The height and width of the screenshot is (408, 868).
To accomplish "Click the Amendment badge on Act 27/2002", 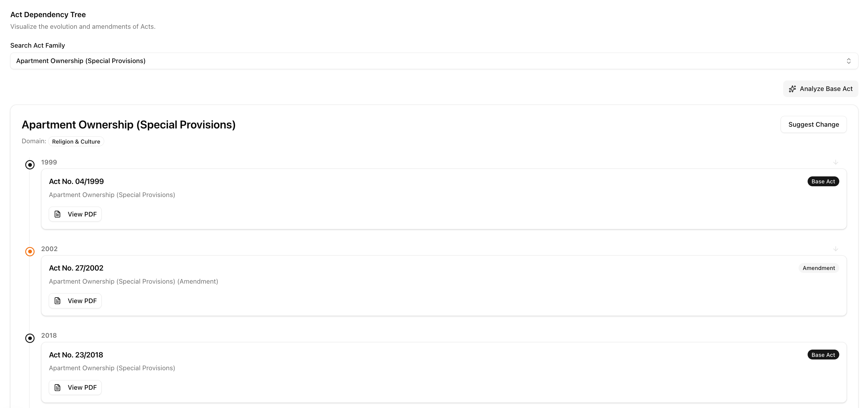I will [818, 268].
